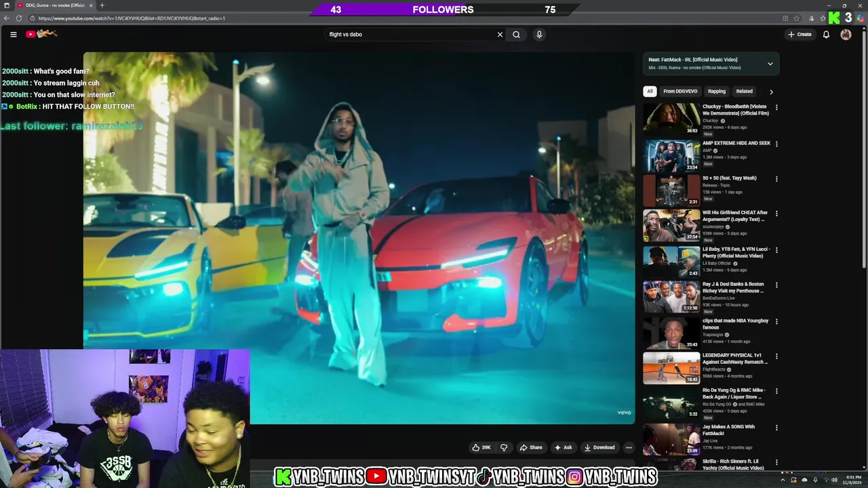Screen dimensions: 868x488
Task: Click the YouTube URL address bar
Action: (407, 18)
